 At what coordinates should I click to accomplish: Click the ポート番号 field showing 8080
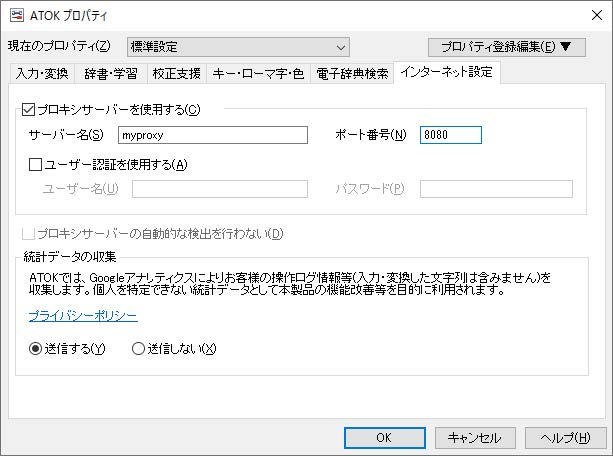tap(451, 135)
